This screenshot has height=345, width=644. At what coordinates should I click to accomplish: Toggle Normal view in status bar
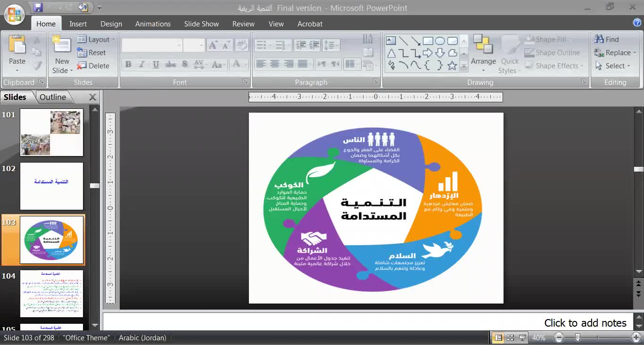coord(498,337)
